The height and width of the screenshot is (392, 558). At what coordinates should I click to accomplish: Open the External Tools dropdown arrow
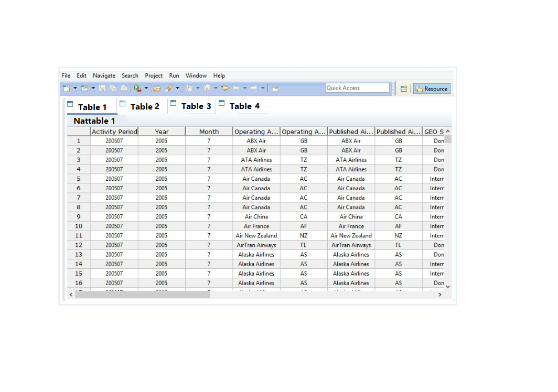coord(146,88)
